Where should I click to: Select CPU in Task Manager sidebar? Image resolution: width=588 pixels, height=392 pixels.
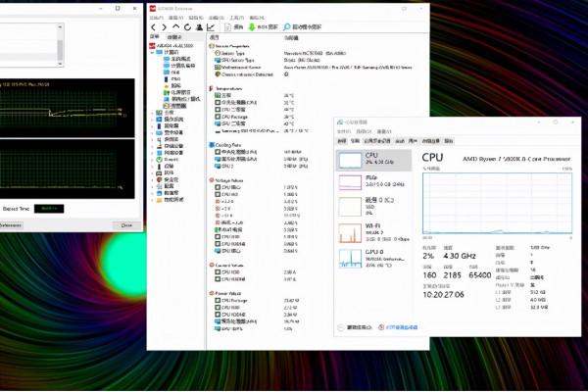(x=373, y=160)
